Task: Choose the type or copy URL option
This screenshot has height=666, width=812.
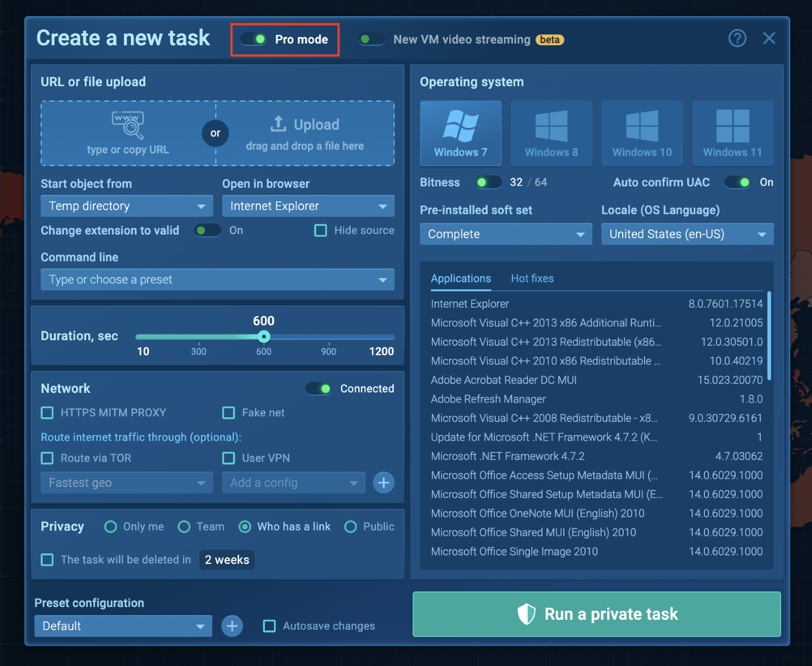Action: pyautogui.click(x=128, y=133)
